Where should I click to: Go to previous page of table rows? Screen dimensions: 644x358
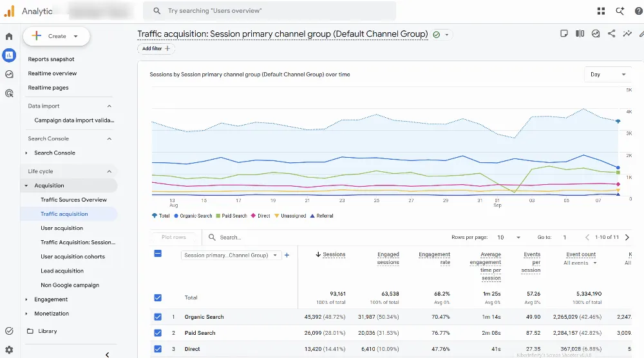[587, 238]
